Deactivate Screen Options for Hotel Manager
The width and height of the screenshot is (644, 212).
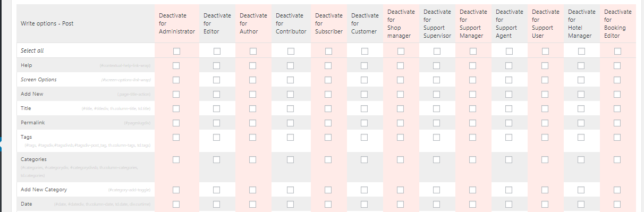pos(581,80)
